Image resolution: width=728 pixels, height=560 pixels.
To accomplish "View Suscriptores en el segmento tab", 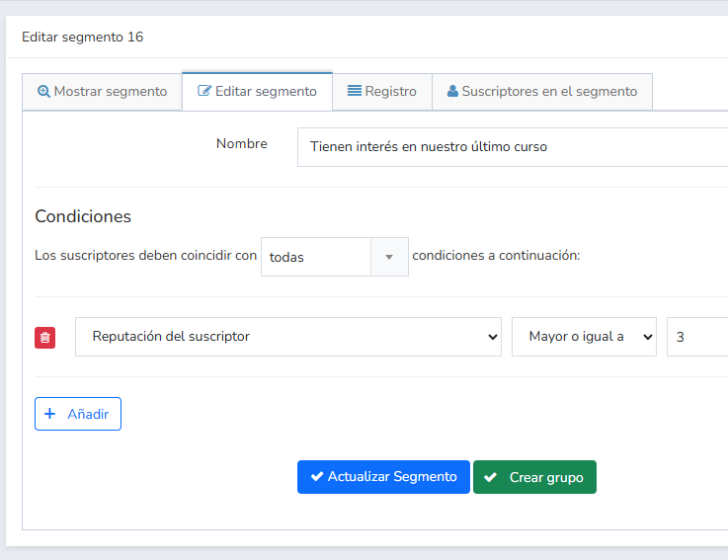I will [542, 92].
